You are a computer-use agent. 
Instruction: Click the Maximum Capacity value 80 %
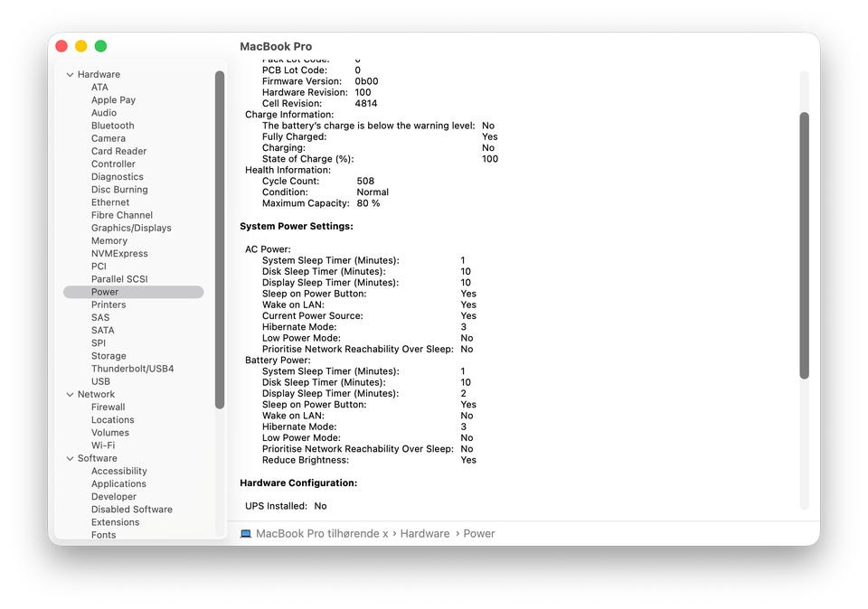coord(368,203)
